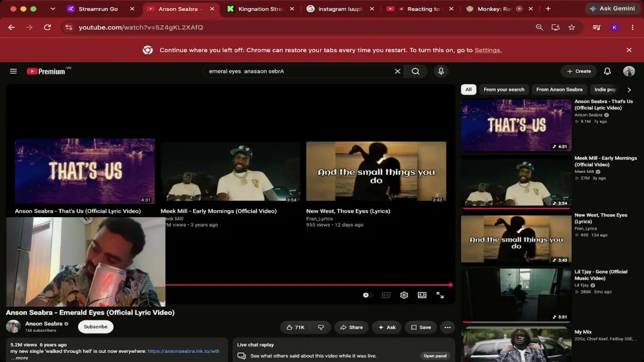Click the Create button
The width and height of the screenshot is (644, 362).
(579, 71)
